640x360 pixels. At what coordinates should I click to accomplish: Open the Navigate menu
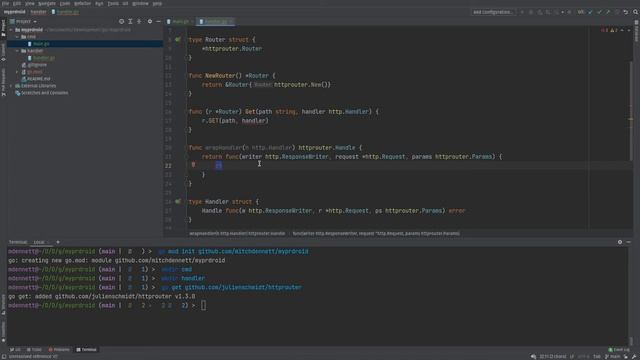(47, 3)
